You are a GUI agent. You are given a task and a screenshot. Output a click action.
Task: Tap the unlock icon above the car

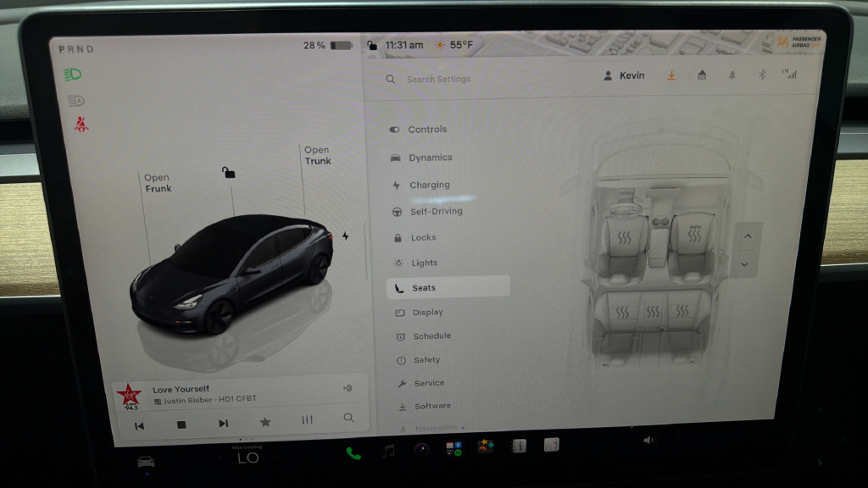[x=229, y=173]
